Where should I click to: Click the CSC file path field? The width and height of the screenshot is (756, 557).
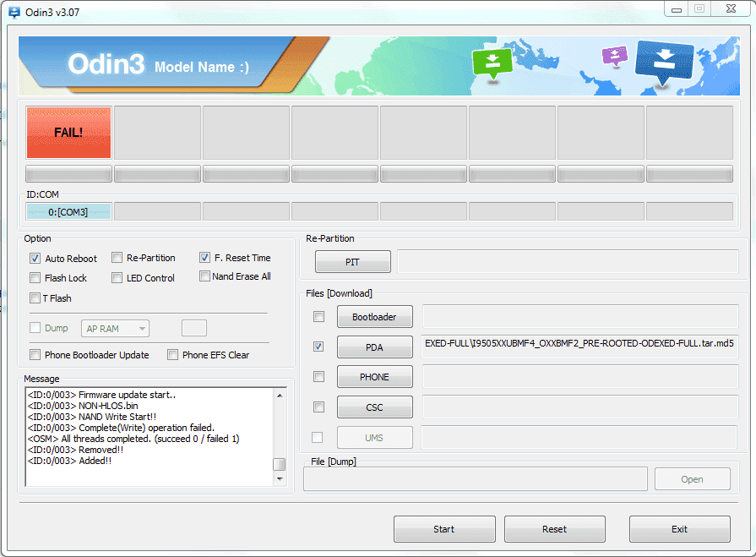point(580,407)
